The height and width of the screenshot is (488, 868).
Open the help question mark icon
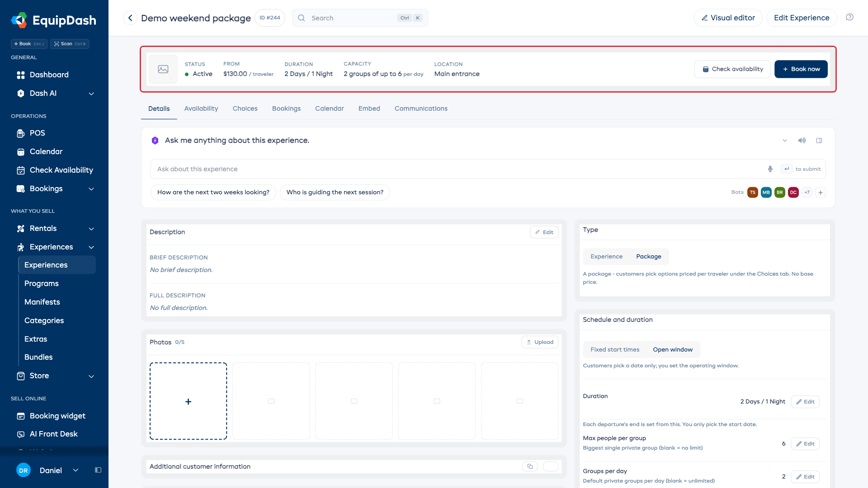[850, 17]
